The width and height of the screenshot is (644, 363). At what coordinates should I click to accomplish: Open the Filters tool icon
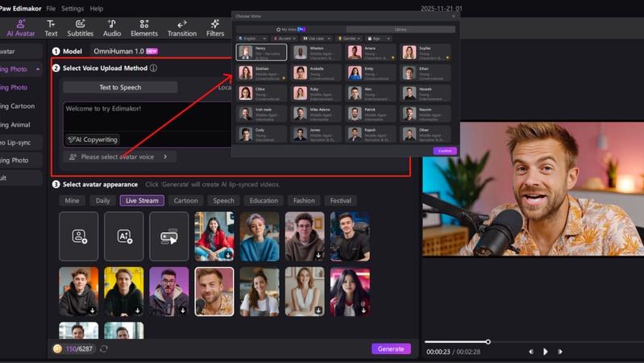215,28
